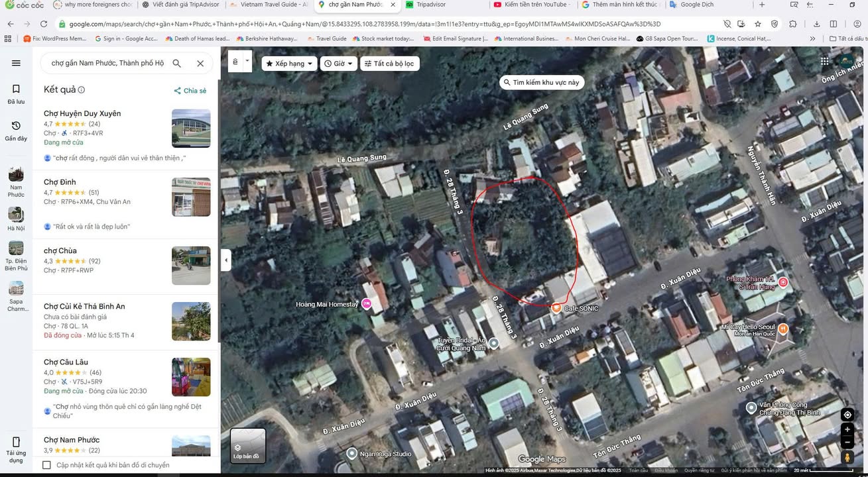Open the Giờ hours filter dropdown
This screenshot has width=868, height=477.
[x=339, y=64]
